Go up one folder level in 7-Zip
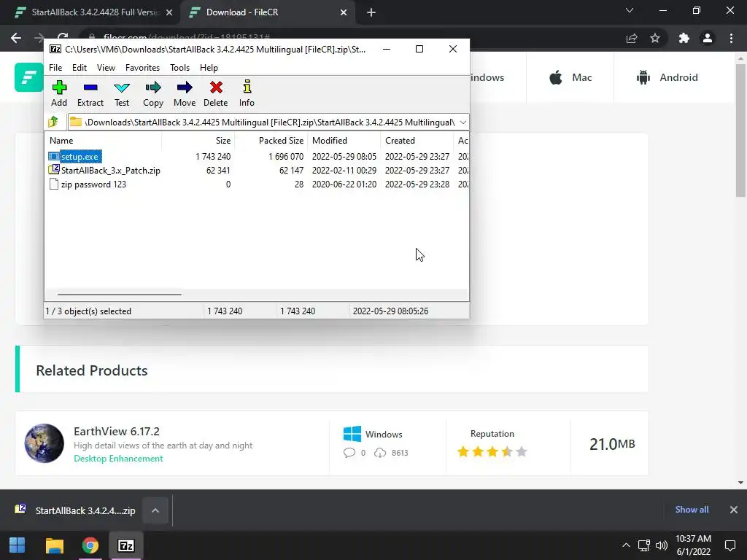 53,122
